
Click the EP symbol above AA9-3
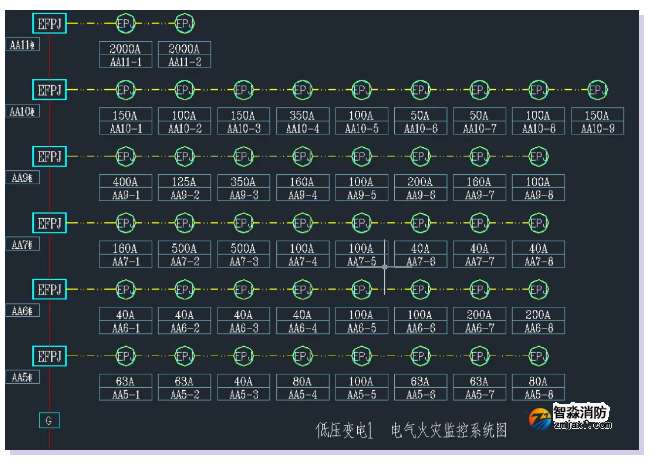243,156
